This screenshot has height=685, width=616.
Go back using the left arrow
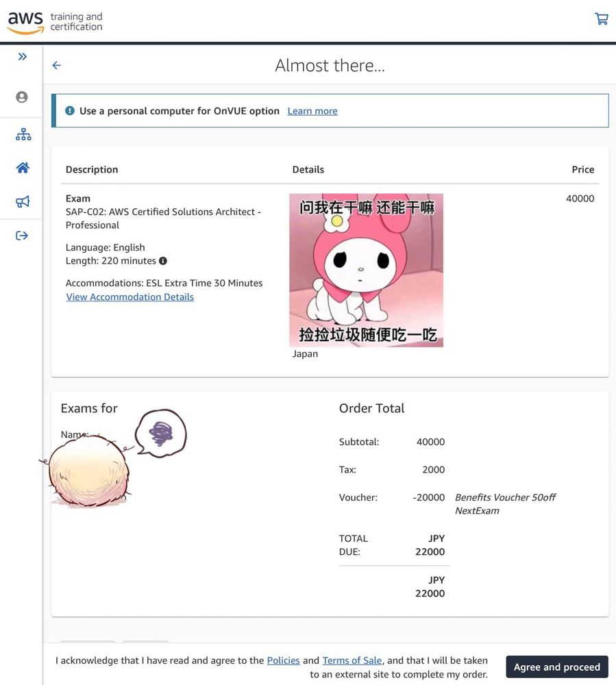point(56,66)
